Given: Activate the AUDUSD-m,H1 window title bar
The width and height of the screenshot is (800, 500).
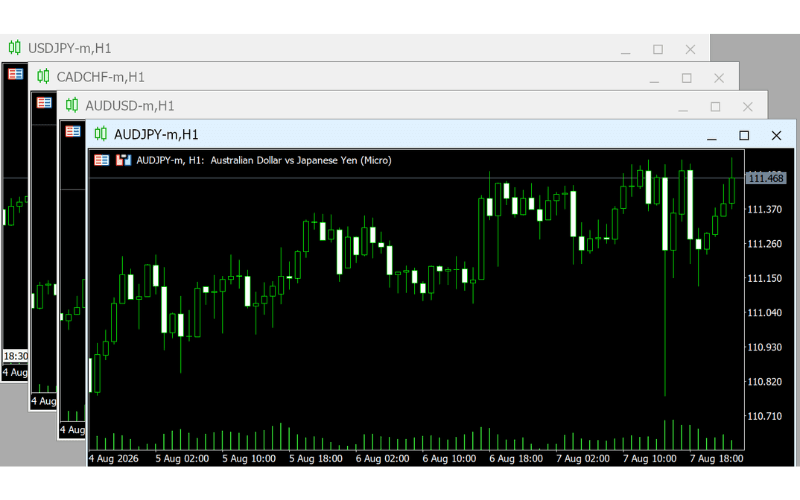Looking at the screenshot, I should pos(412,105).
